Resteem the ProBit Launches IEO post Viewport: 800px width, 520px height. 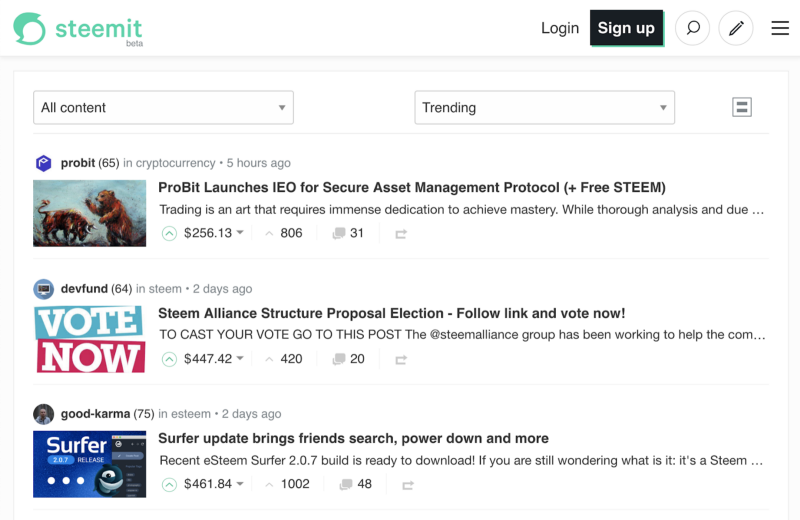[x=401, y=234]
